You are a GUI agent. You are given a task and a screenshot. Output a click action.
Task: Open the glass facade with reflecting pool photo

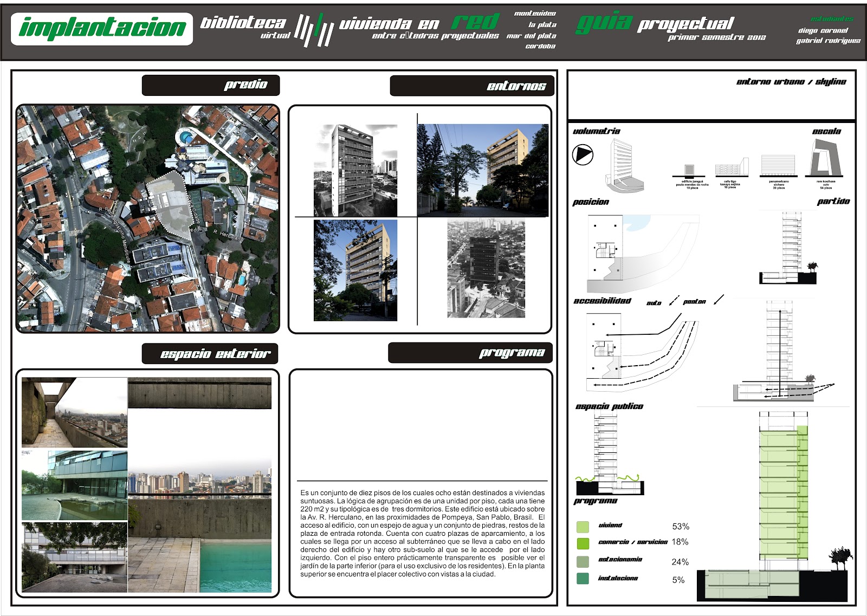74,485
